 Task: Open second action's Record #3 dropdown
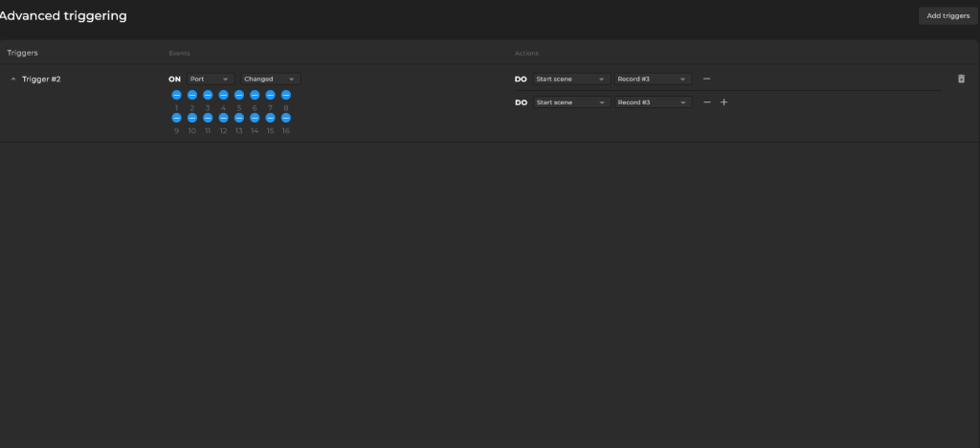click(652, 102)
